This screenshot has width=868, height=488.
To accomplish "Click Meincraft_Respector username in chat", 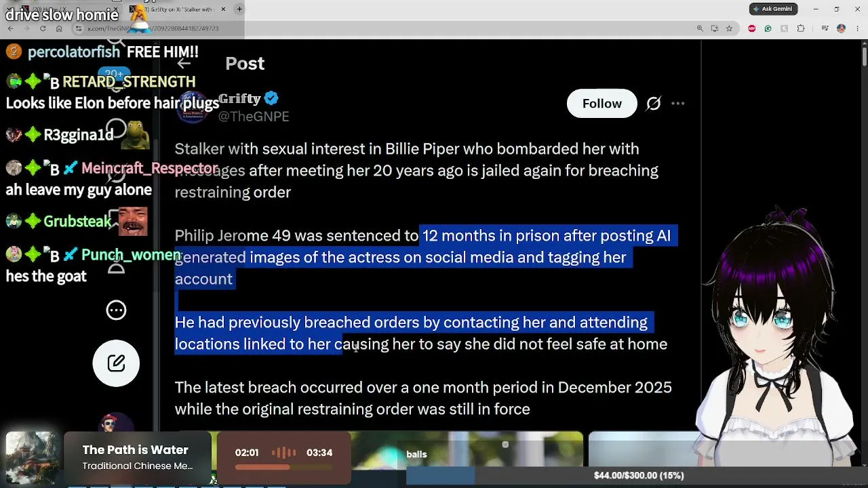I will point(150,169).
